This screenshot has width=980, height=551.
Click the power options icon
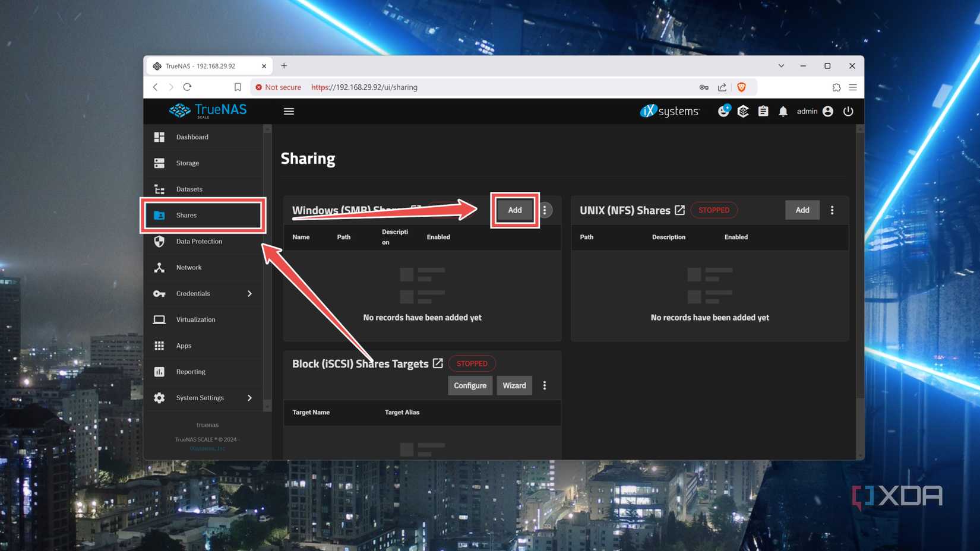coord(848,111)
